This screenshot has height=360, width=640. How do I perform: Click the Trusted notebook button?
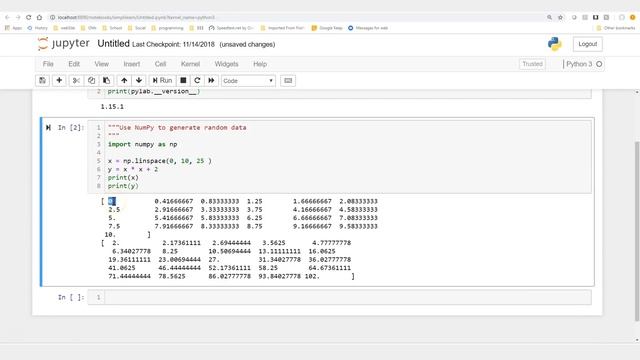tap(532, 64)
